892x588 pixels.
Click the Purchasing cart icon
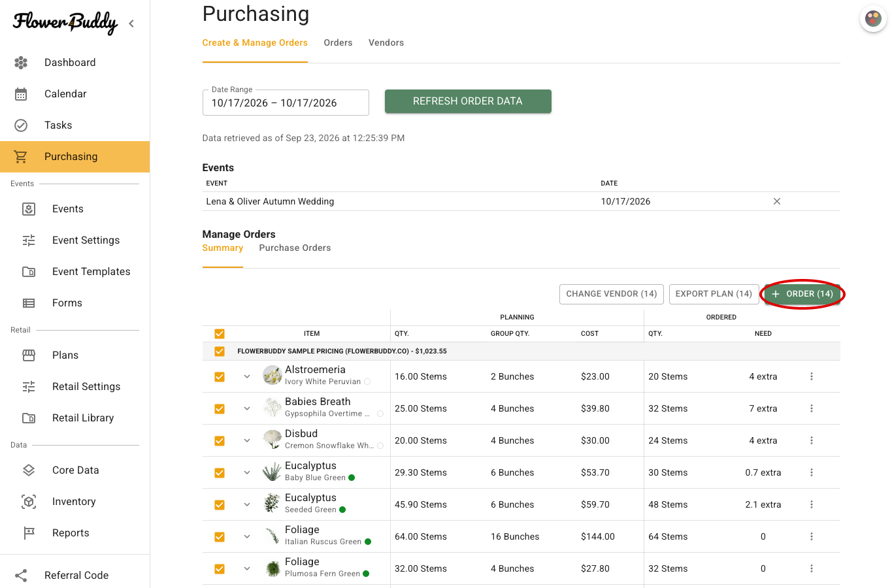pyautogui.click(x=21, y=157)
